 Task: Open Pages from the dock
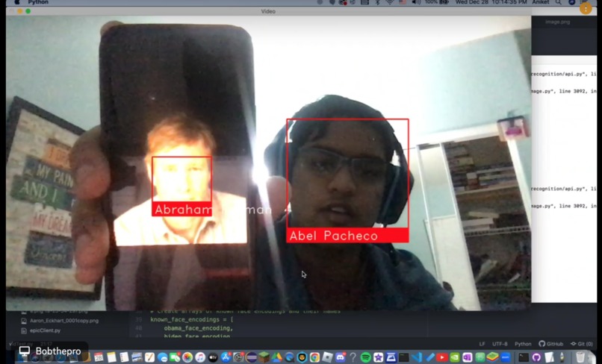tap(149, 357)
